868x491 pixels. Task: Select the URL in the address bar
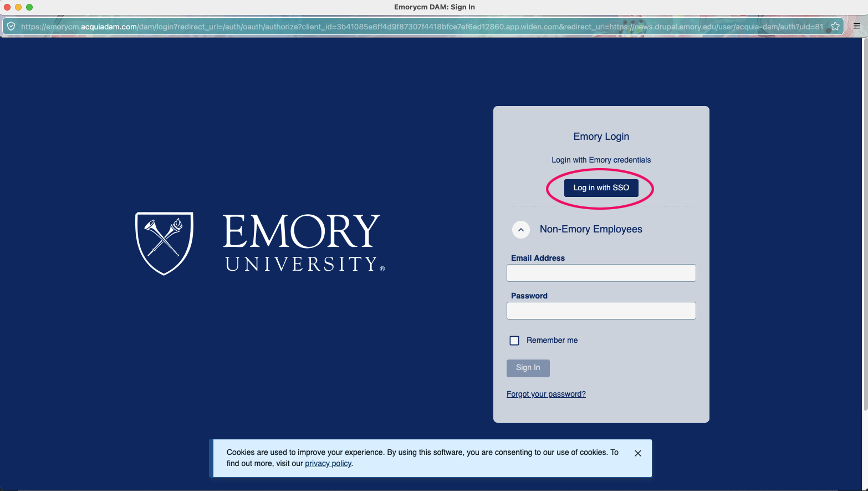[x=422, y=26]
